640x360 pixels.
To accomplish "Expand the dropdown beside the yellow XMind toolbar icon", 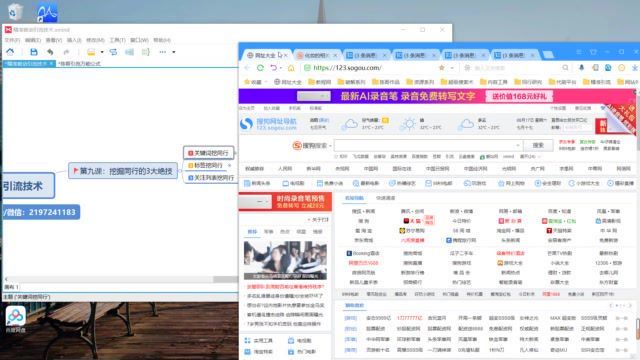I will 102,52.
